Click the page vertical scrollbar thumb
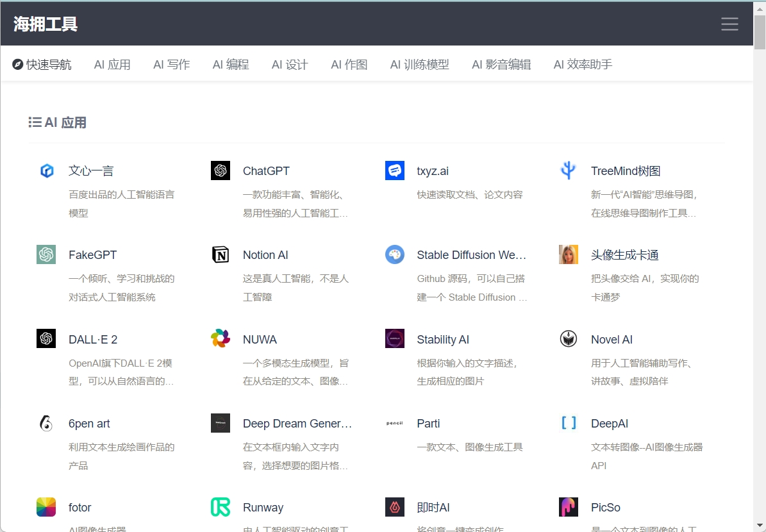The height and width of the screenshot is (532, 766). 760,31
